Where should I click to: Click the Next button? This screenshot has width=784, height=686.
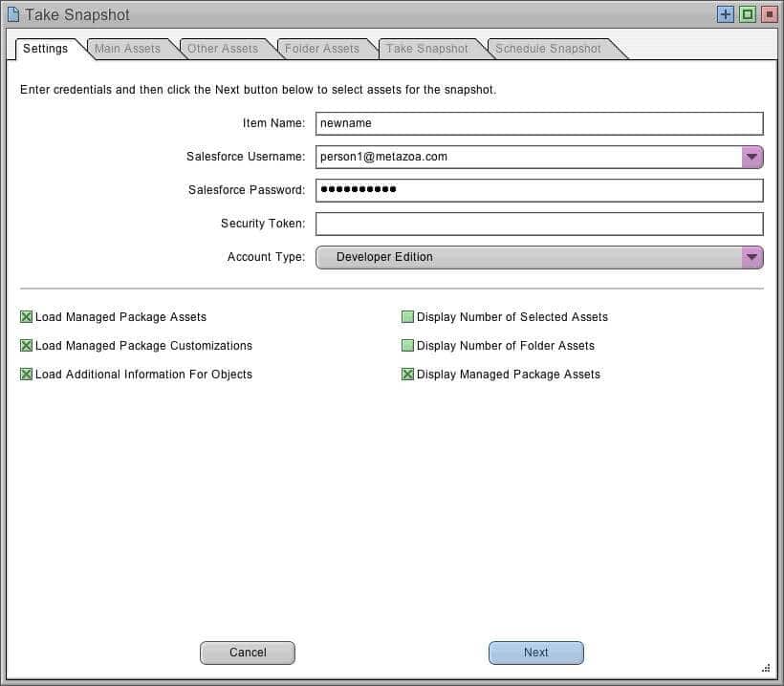[x=536, y=653]
